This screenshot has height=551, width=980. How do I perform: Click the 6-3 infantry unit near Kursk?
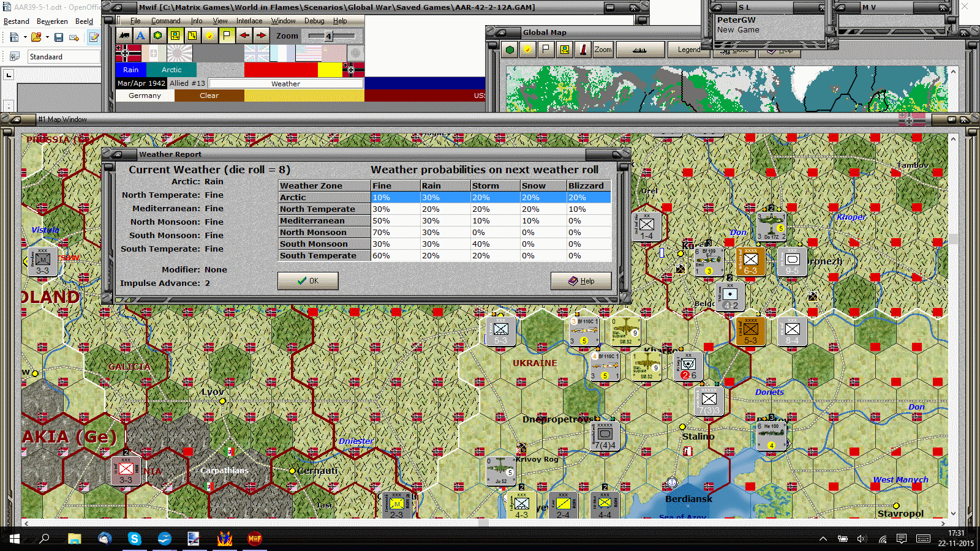pos(750,261)
